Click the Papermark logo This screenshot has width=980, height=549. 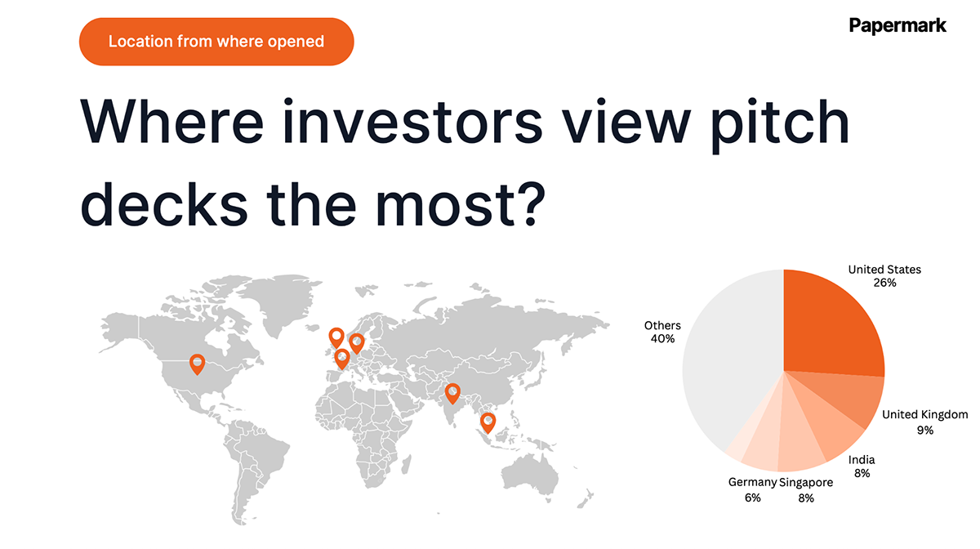[898, 25]
